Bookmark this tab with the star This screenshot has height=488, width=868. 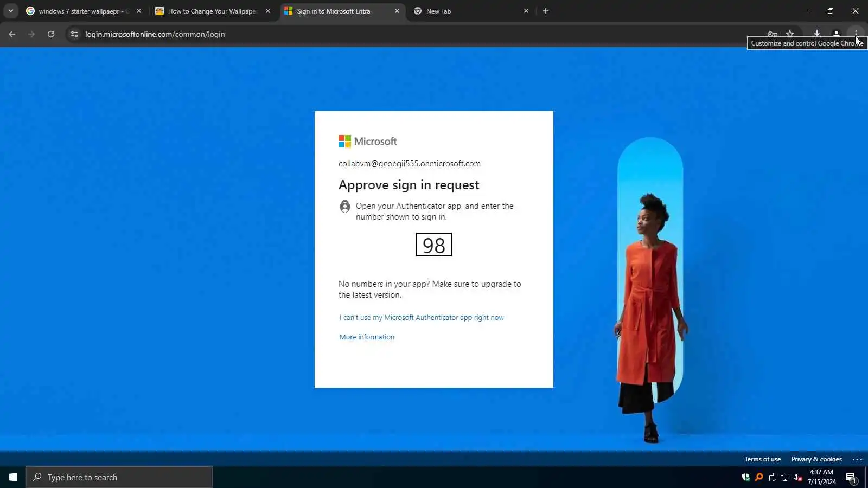click(x=790, y=34)
